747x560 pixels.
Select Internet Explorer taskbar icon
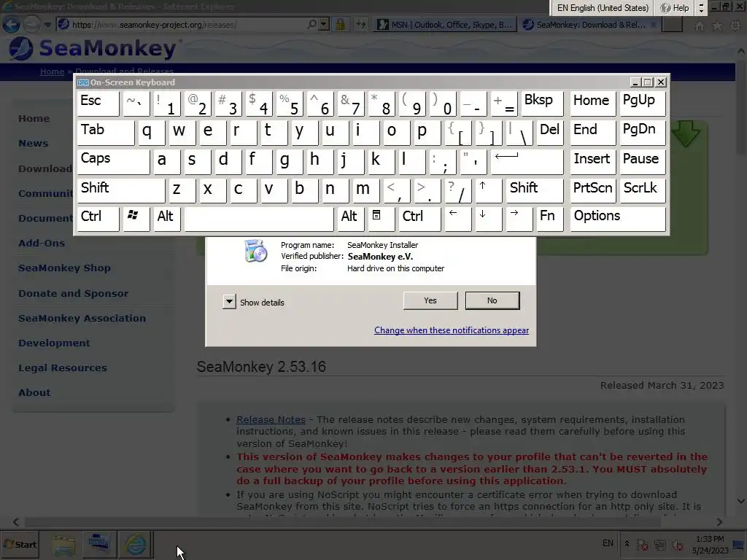(135, 544)
